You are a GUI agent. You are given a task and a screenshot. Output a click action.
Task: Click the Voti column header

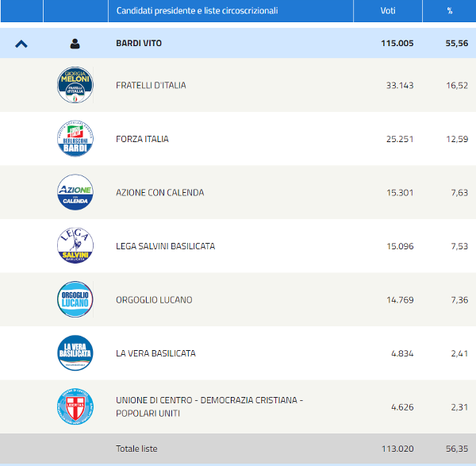[x=386, y=10]
